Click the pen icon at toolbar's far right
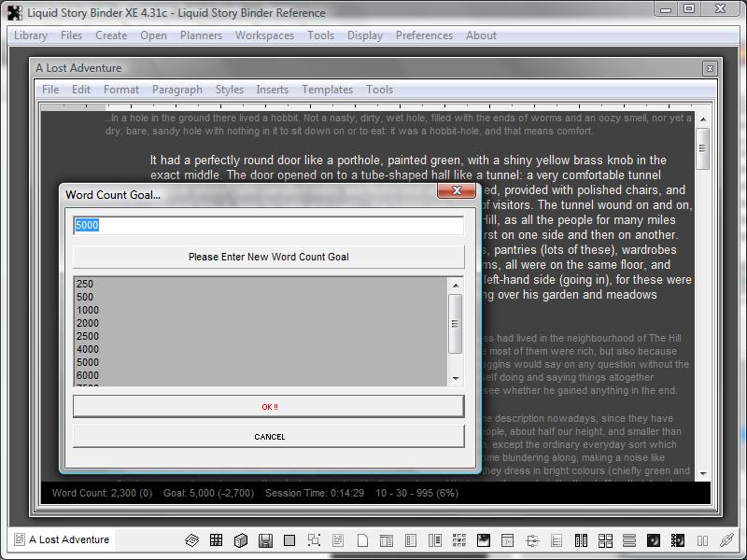 coord(726,540)
